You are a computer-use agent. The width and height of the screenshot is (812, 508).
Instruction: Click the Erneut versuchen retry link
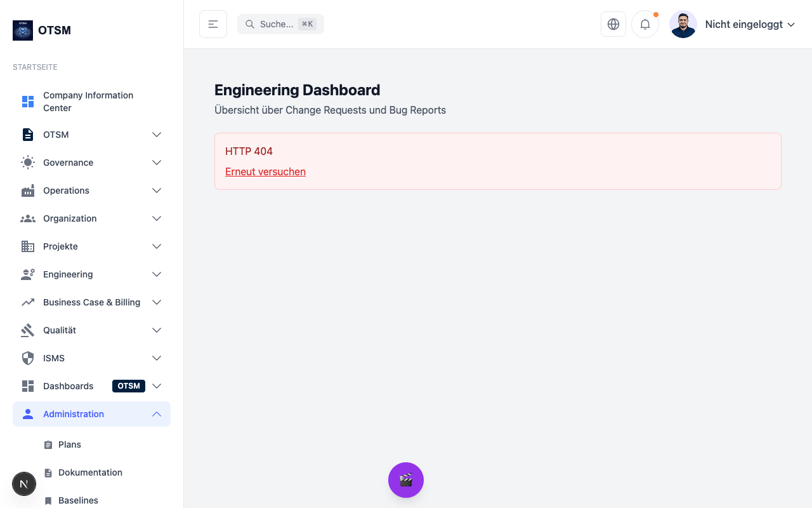[x=265, y=171]
